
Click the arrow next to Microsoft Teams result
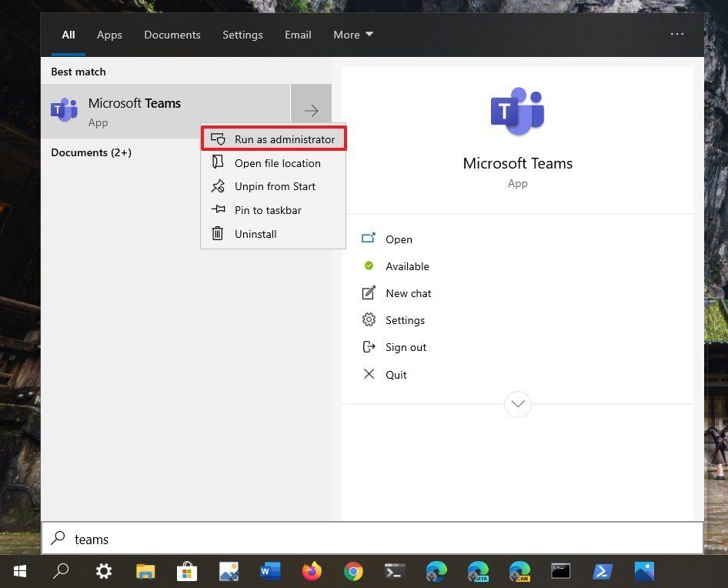[x=311, y=110]
